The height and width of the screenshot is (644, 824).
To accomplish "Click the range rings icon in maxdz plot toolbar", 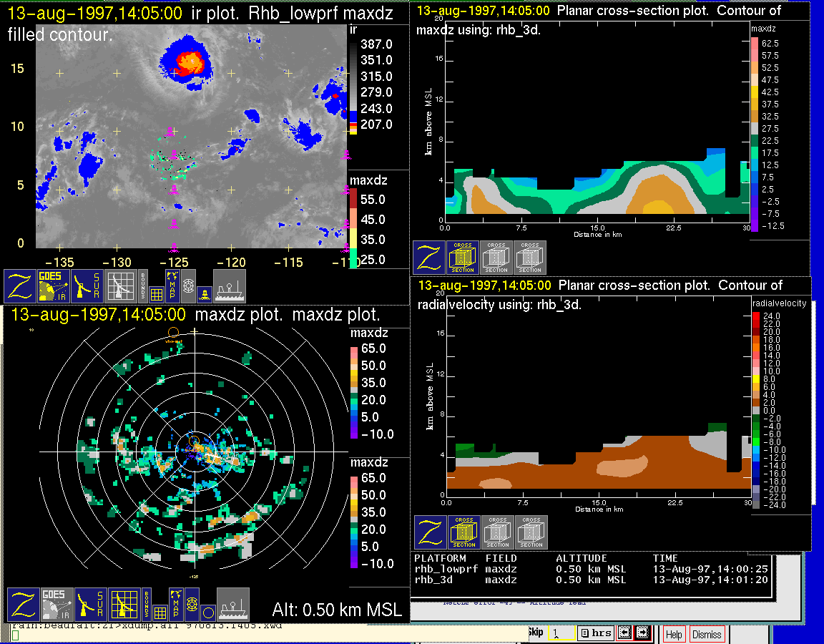I will 192,605.
